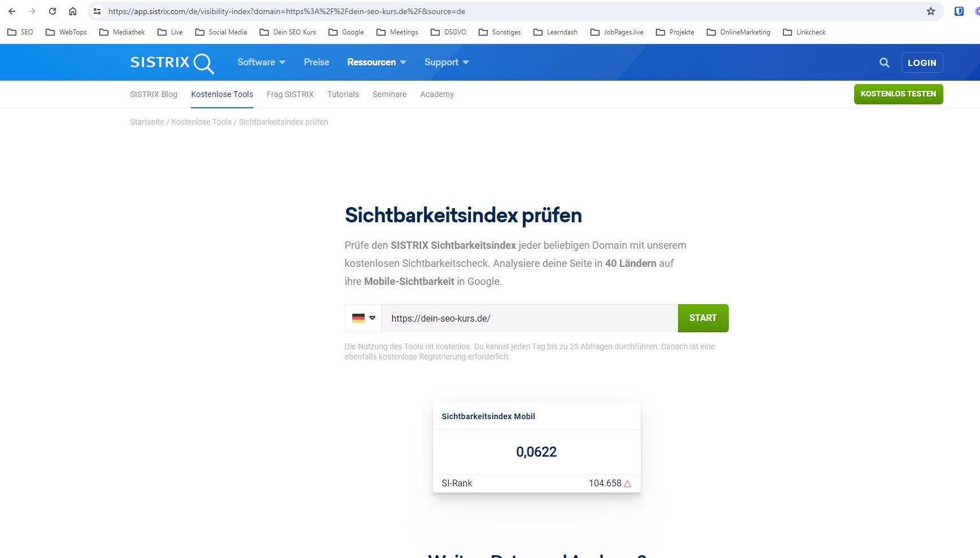Viewport: 980px width, 558px height.
Task: Bookmark this page with star icon
Action: tap(930, 11)
